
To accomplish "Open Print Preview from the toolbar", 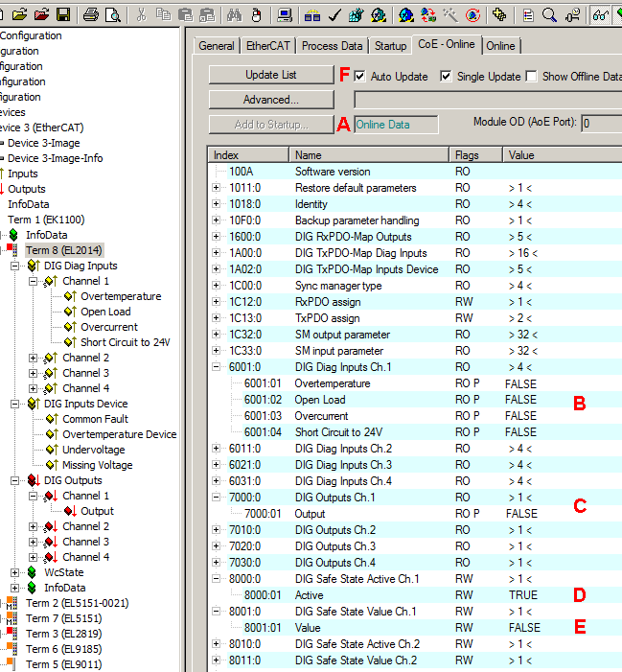I will pos(113,15).
